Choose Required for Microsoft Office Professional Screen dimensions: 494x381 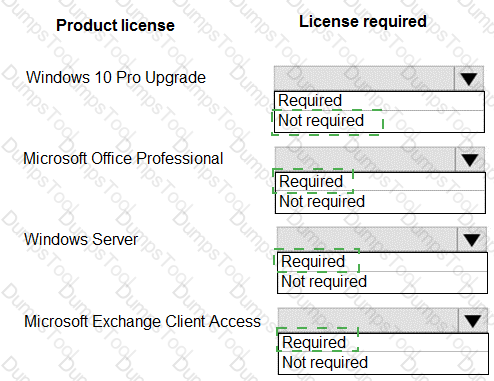coord(380,182)
